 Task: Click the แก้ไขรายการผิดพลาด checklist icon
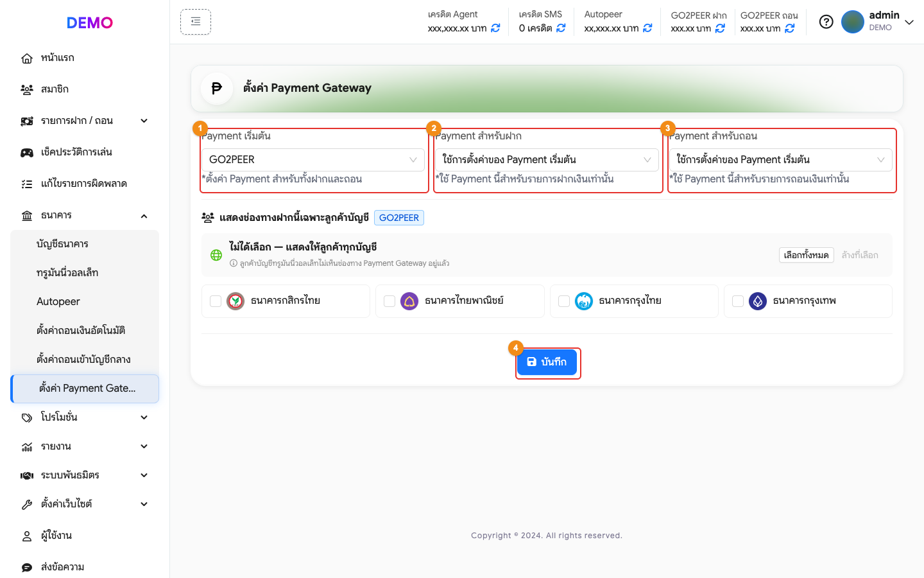pyautogui.click(x=27, y=184)
